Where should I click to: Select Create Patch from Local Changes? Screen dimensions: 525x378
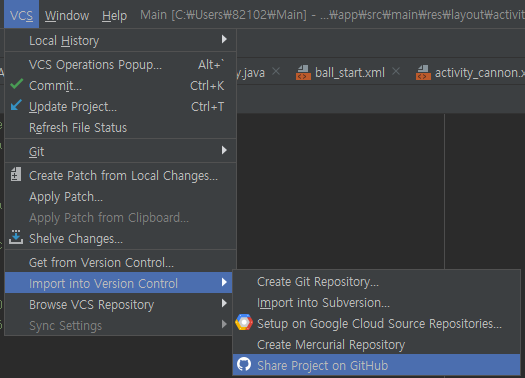[x=121, y=175]
